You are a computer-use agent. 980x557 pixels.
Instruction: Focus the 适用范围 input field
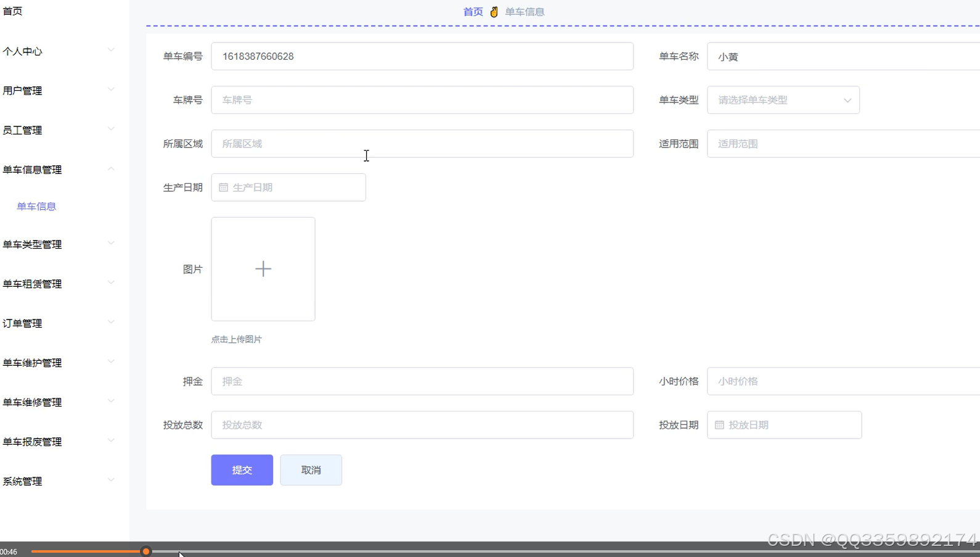pos(843,144)
